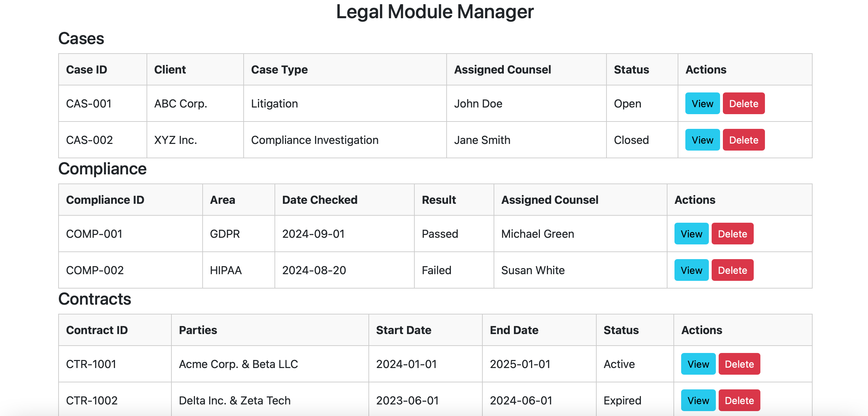Delete the XYZ Inc. case

[x=744, y=140]
